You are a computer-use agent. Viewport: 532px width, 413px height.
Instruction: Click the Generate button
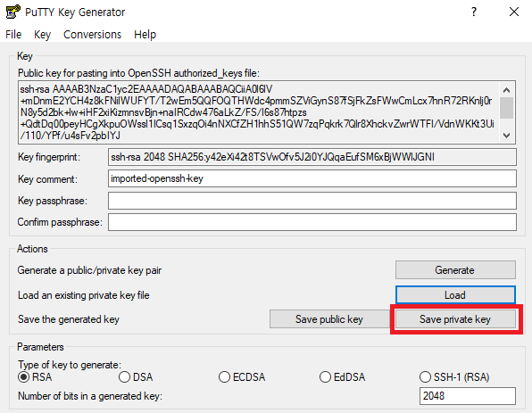click(455, 270)
